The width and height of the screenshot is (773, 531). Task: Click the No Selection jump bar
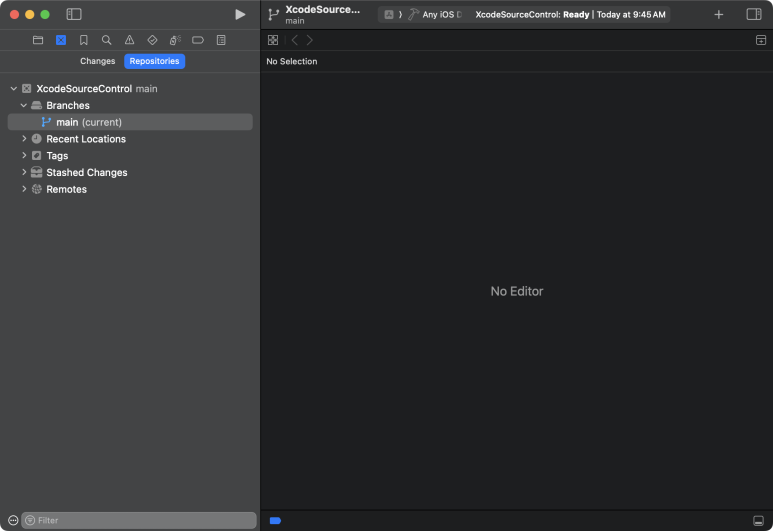(292, 62)
